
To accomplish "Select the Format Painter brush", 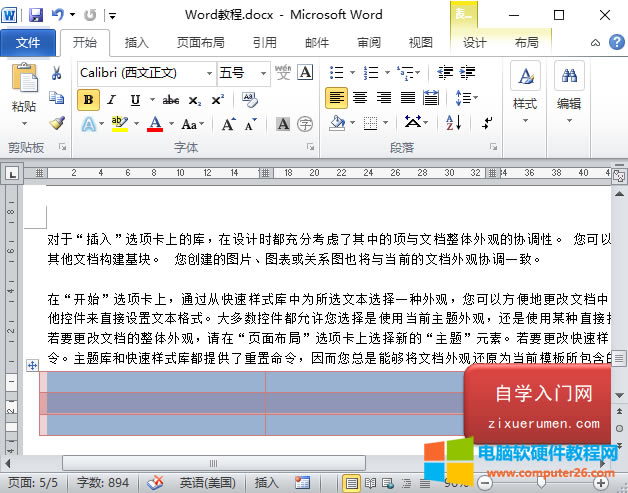I will [x=57, y=123].
